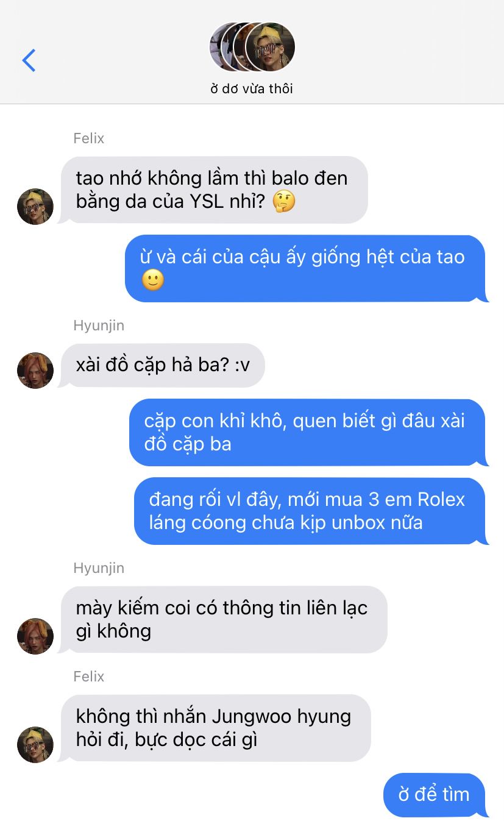Image resolution: width=504 pixels, height=821 pixels.
Task: Tap Felix's avatar beside the Jungwoo hyung message
Action: 35,745
